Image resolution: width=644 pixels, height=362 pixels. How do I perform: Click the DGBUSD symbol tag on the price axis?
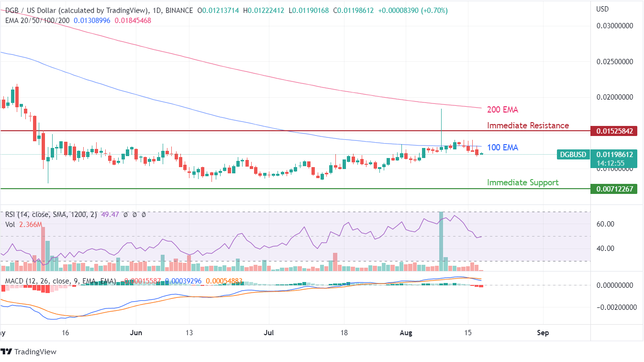coord(573,155)
